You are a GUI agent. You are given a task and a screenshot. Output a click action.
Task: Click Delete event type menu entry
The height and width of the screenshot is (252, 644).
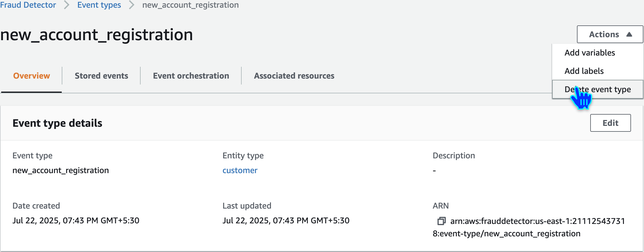click(x=598, y=89)
